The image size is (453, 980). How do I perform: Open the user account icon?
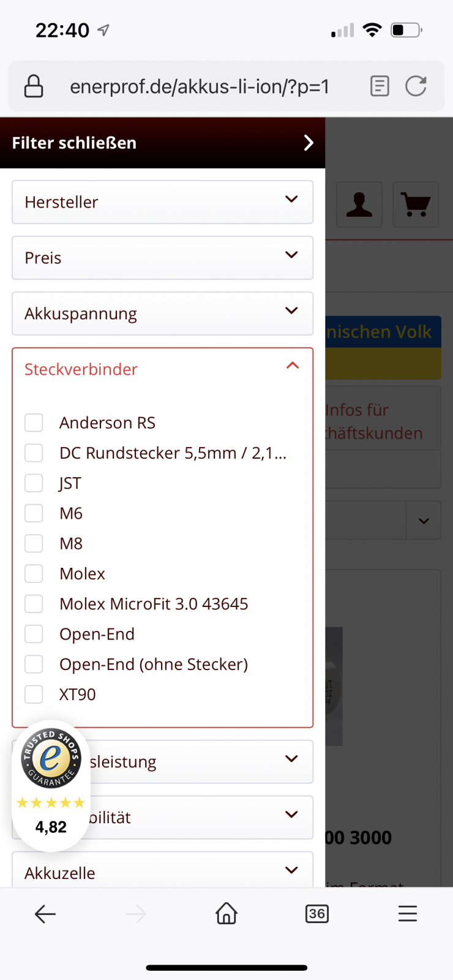tap(359, 205)
